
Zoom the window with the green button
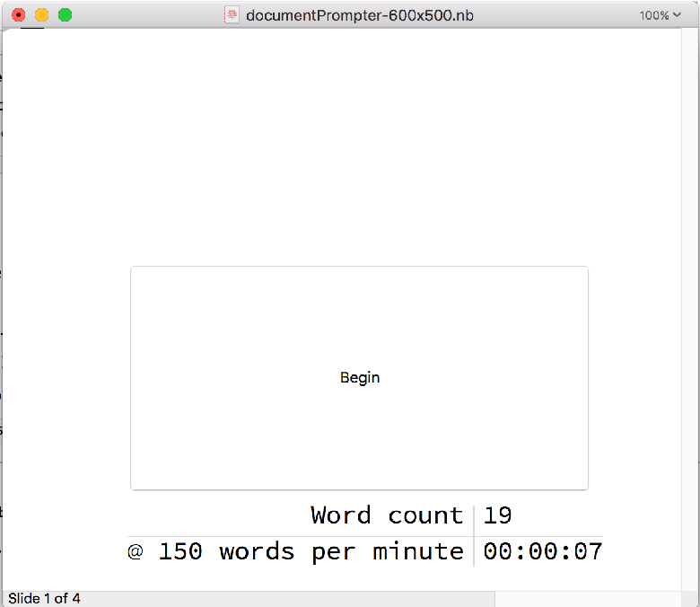coord(65,15)
